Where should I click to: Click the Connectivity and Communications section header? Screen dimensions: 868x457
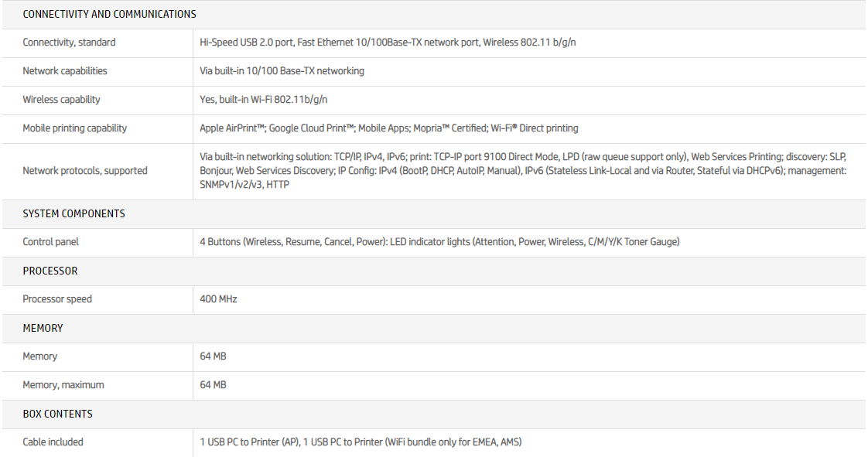[109, 14]
